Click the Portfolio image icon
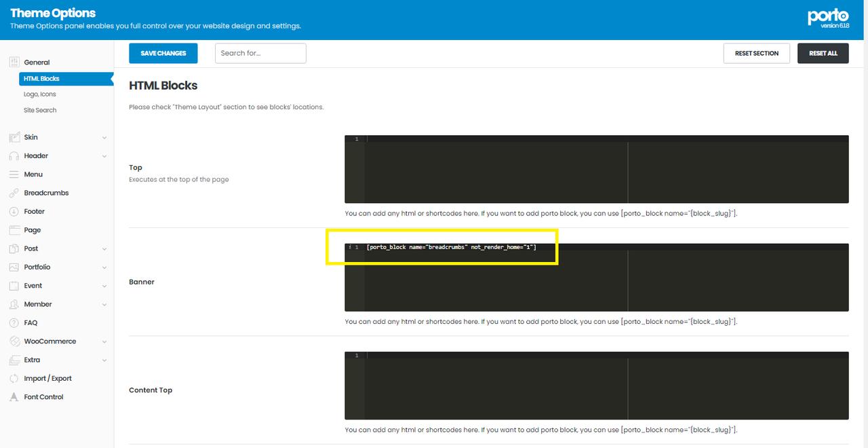Image resolution: width=868 pixels, height=448 pixels. click(x=14, y=267)
